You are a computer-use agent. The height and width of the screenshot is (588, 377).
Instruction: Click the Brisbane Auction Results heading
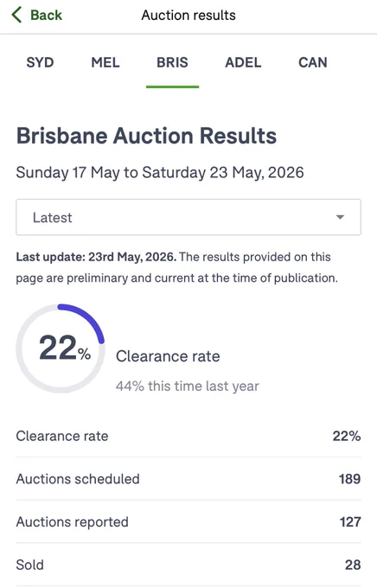(146, 136)
